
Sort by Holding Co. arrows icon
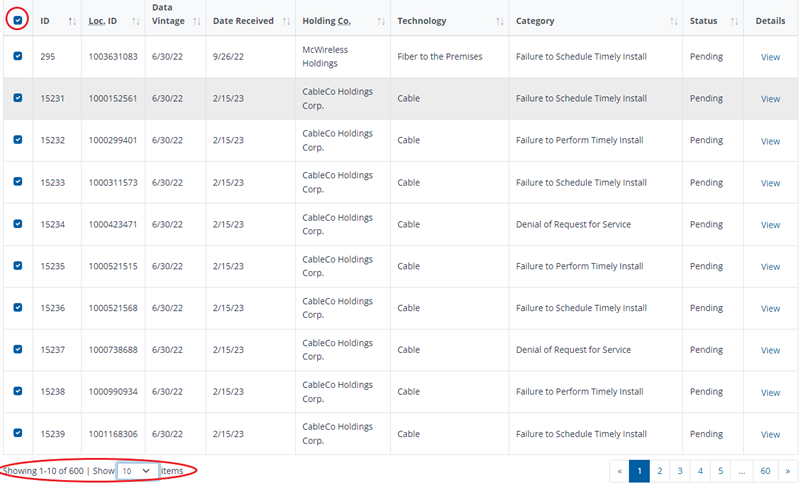[x=381, y=21]
